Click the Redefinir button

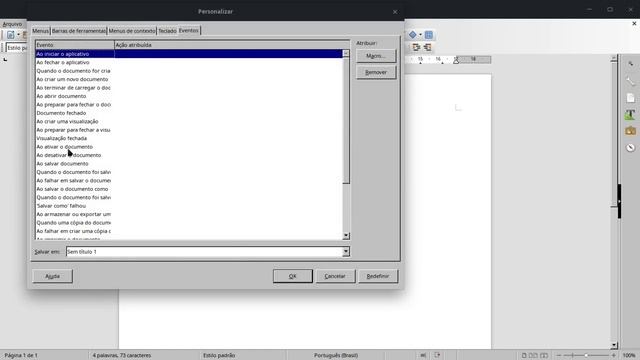378,276
